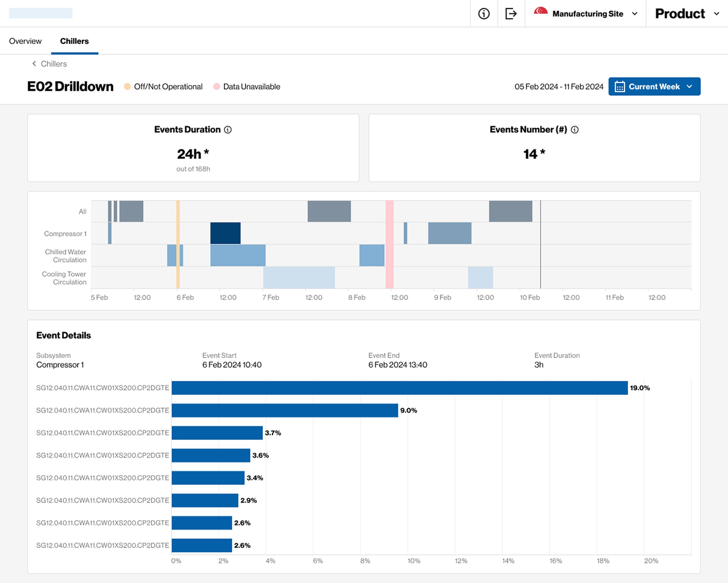
Task: Click the back chevron before Chillers breadcrumb
Action: coord(34,64)
